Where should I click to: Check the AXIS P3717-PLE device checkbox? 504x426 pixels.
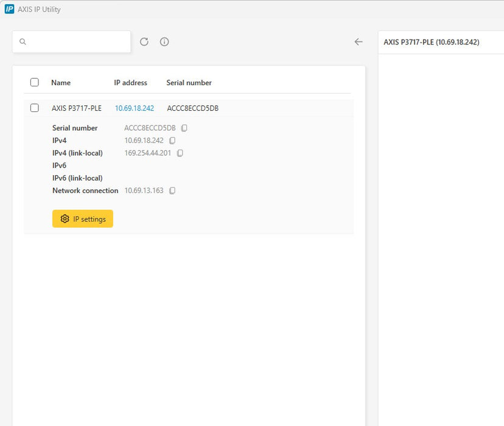point(35,108)
